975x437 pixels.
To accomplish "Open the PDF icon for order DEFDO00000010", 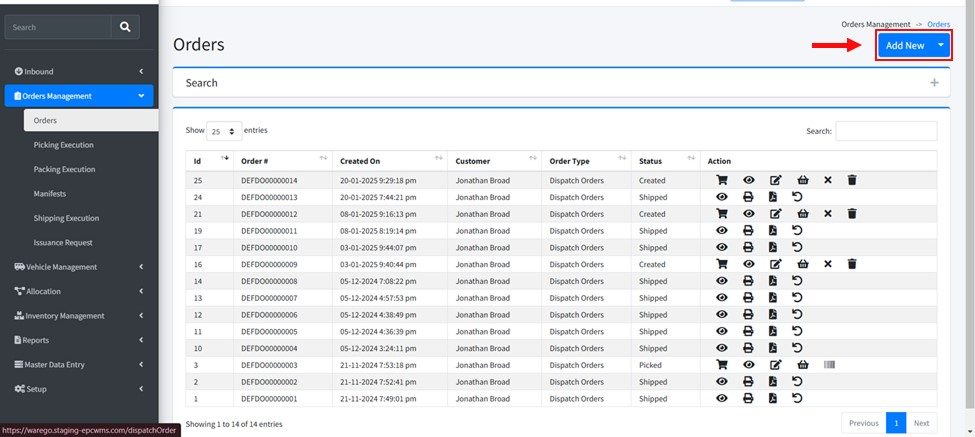I will (773, 247).
